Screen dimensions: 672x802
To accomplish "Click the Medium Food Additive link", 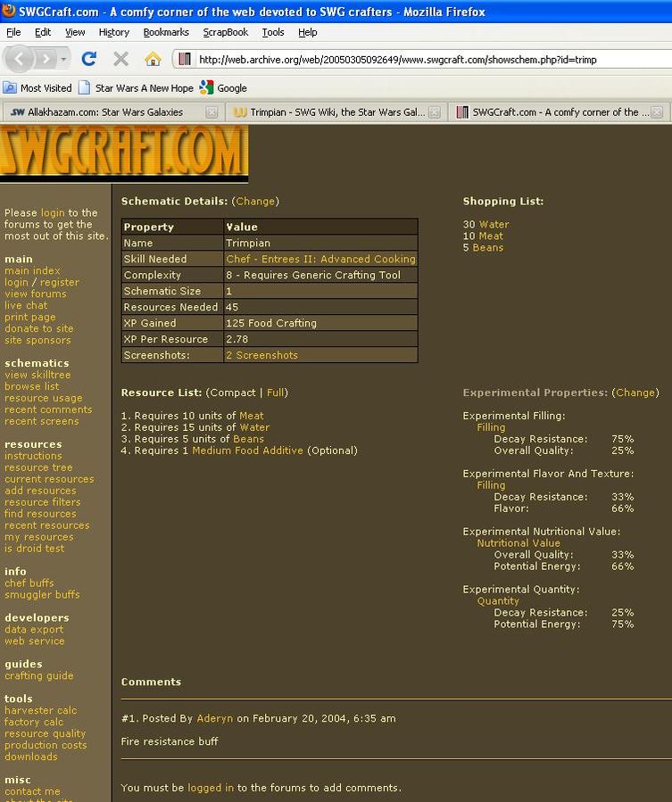I will tap(247, 451).
